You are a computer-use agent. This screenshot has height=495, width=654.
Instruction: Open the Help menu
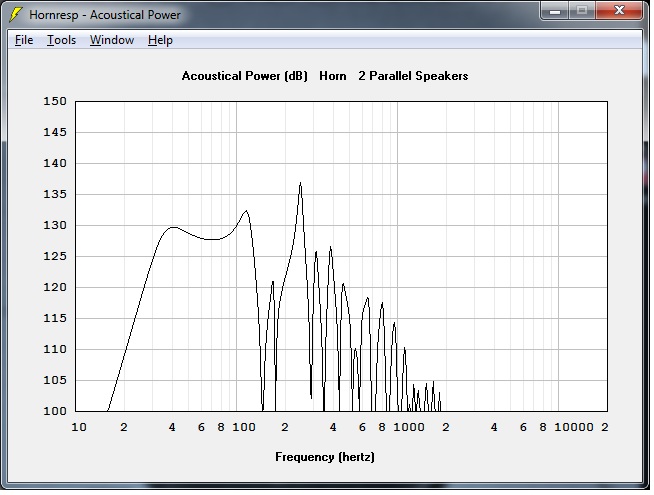pyautogui.click(x=160, y=40)
